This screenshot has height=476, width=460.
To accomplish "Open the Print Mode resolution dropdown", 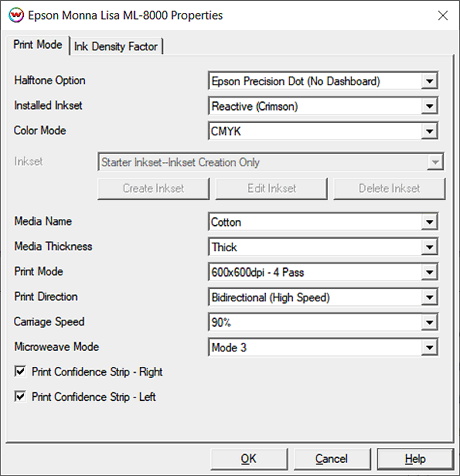I will [323, 272].
